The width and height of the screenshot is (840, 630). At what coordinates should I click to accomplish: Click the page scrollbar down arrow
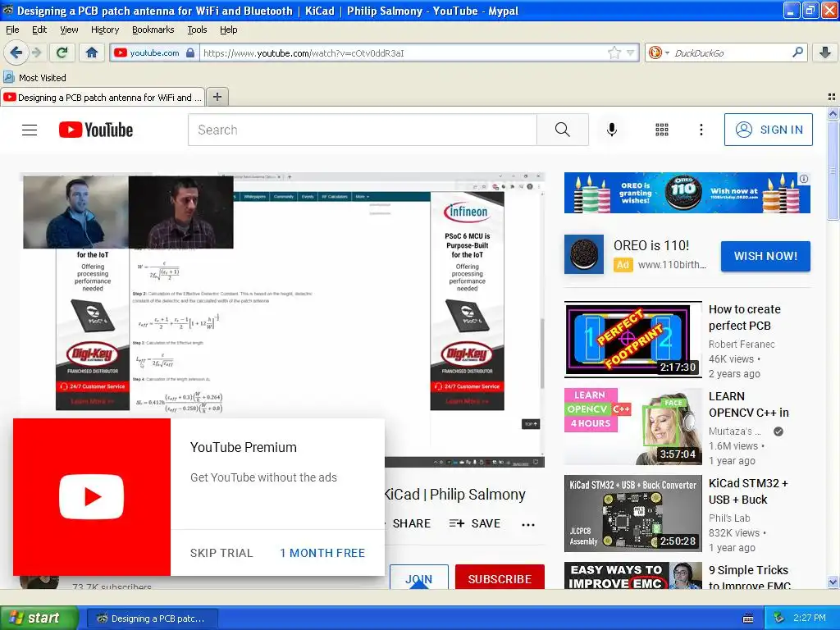coord(833,582)
